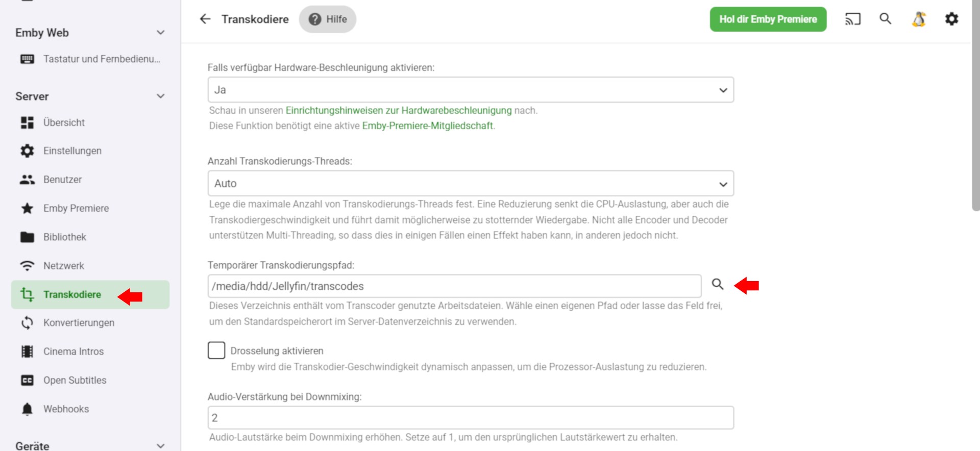Open the cast to device icon

[x=852, y=19]
